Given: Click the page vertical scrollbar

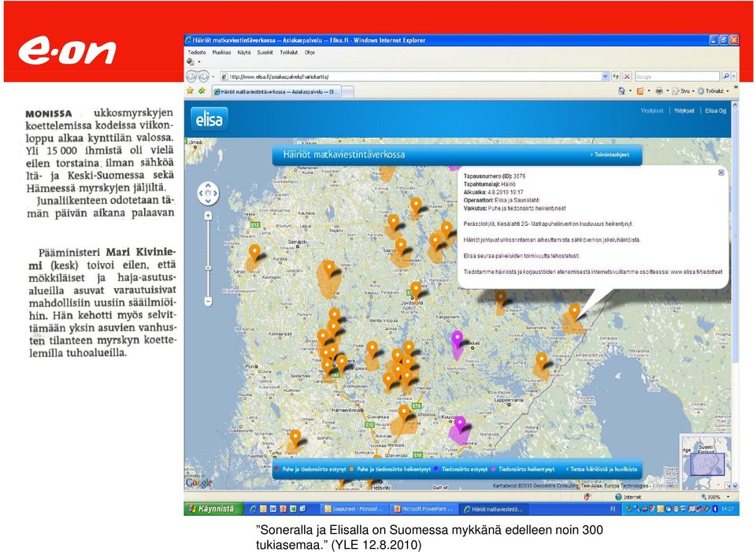Looking at the screenshot, I should point(736,294).
